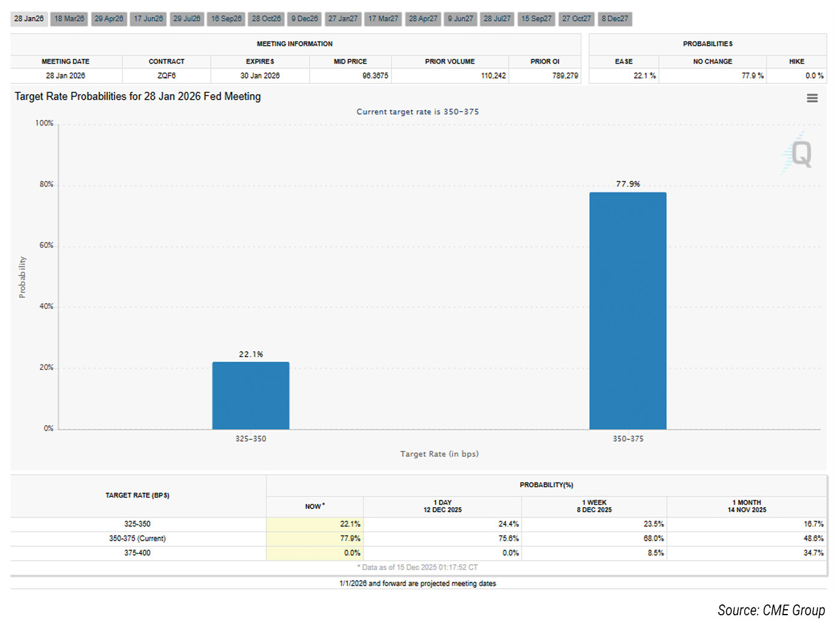Open the 29 Apr26 meeting tab
Viewport: 840px width, 632px height.
tap(109, 19)
